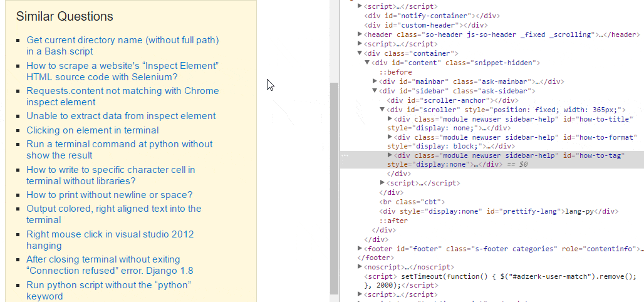Open 'Output colored, right aligned text' link
The width and height of the screenshot is (644, 302).
114,214
